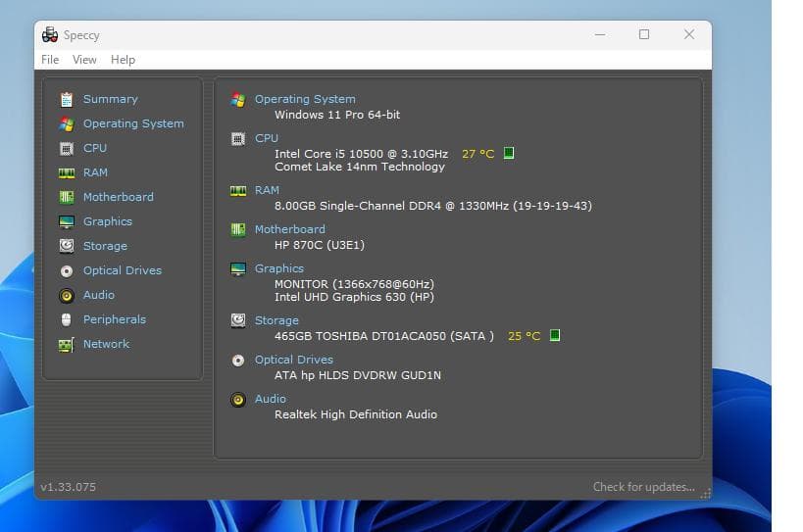Screen dimensions: 803x532
Task: Click the Audio icon in summary panel
Action: [238, 400]
